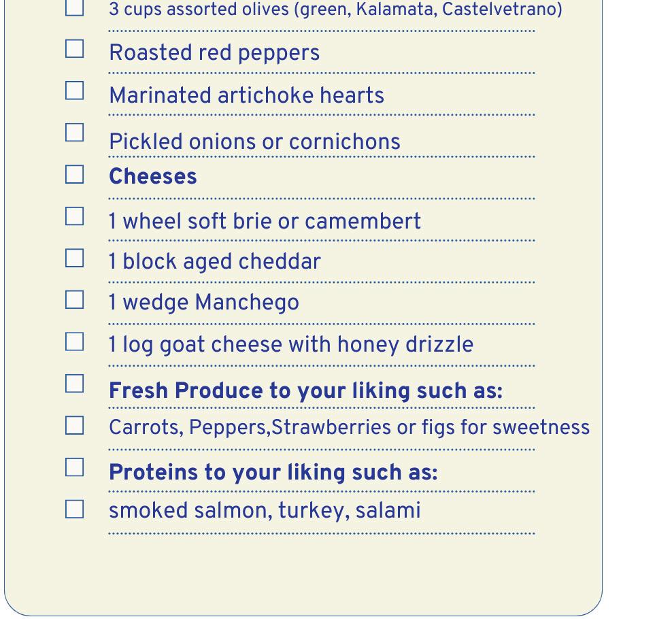Mark the soft brie or camembert checkbox
This screenshot has width=672, height=619.
[x=75, y=217]
